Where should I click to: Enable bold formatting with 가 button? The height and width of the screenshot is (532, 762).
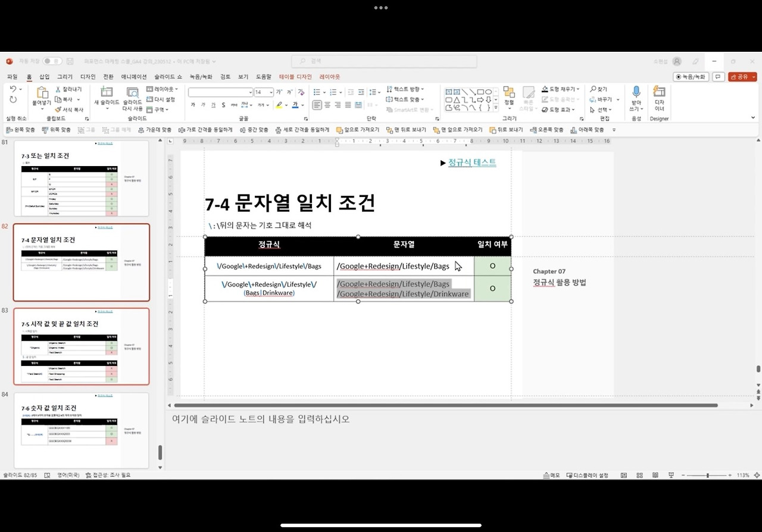click(x=192, y=104)
